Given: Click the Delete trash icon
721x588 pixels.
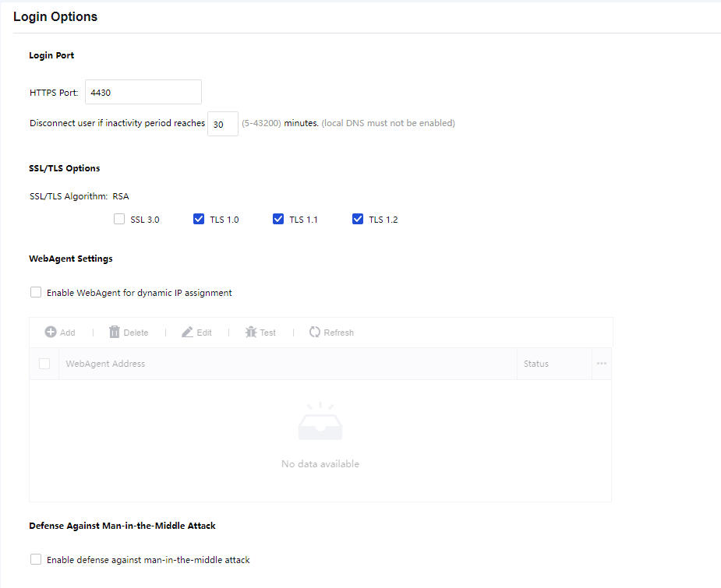Looking at the screenshot, I should point(115,332).
